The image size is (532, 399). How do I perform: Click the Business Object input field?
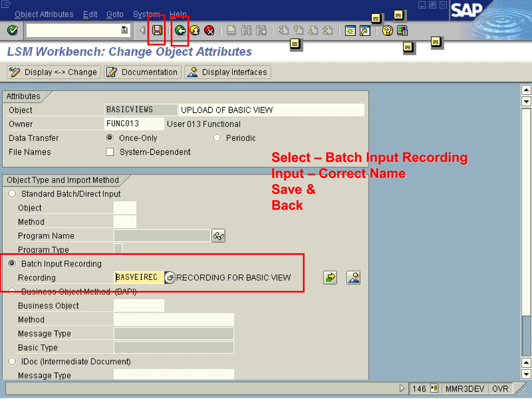click(x=139, y=305)
